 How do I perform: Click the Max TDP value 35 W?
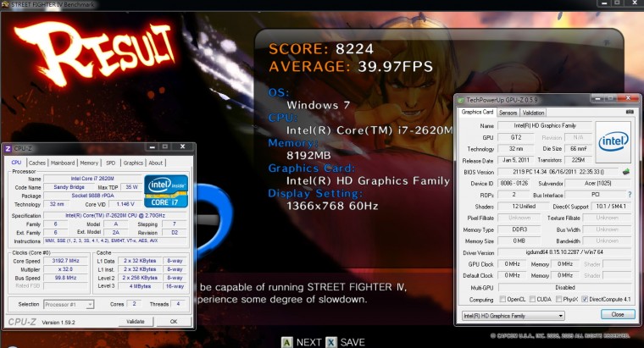pos(132,187)
